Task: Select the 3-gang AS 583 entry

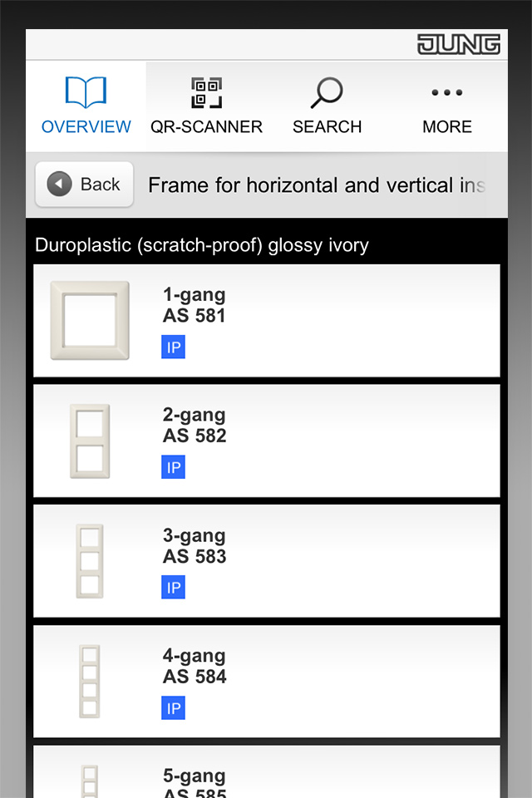Action: tap(267, 561)
